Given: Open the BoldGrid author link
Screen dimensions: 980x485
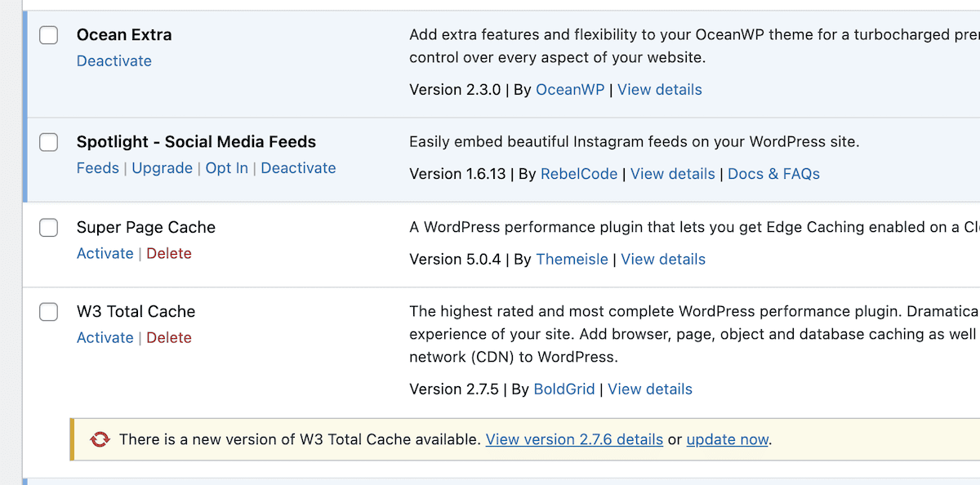Looking at the screenshot, I should pos(564,389).
